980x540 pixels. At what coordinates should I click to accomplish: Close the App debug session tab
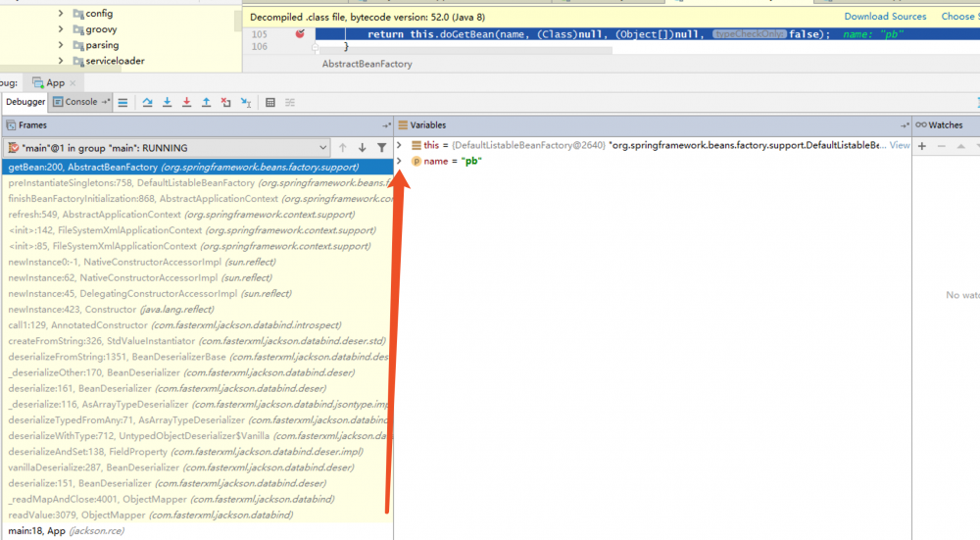coord(73,83)
